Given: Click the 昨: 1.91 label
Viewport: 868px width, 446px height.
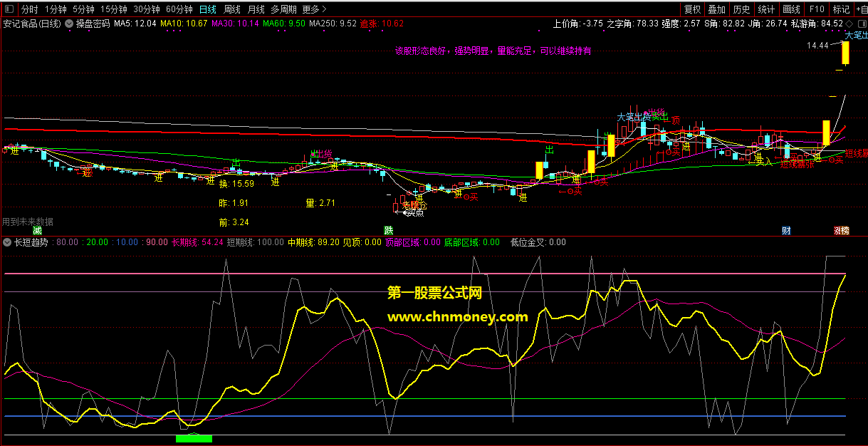Looking at the screenshot, I should [234, 203].
